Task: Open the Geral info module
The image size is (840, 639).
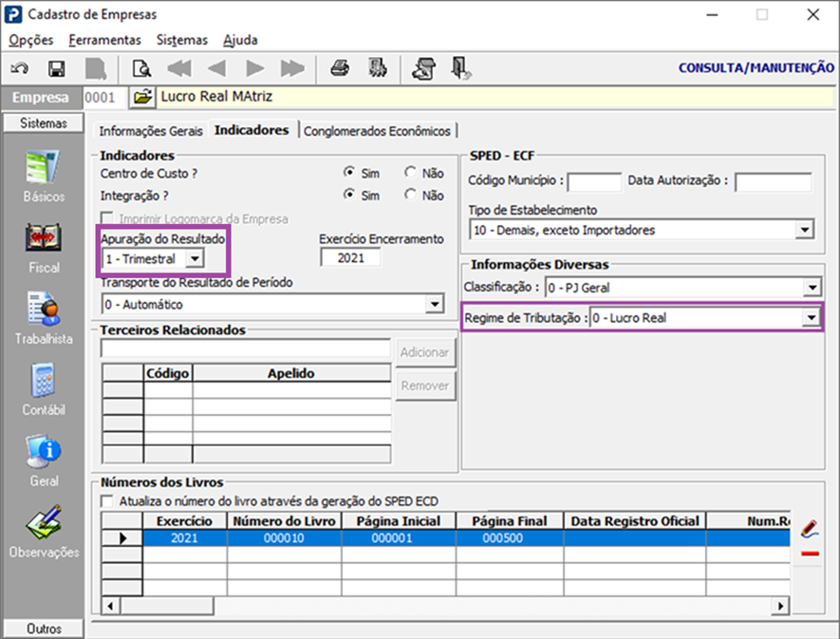Action: [44, 461]
